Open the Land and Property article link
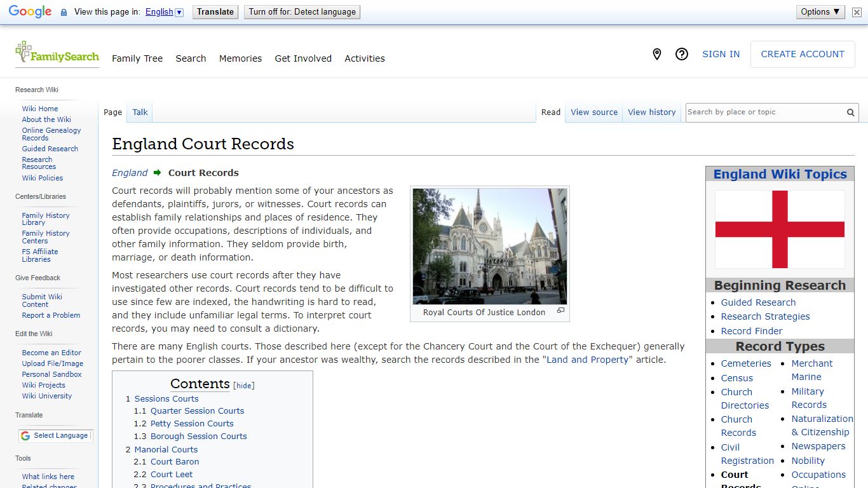Image resolution: width=868 pixels, height=488 pixels. 588,360
